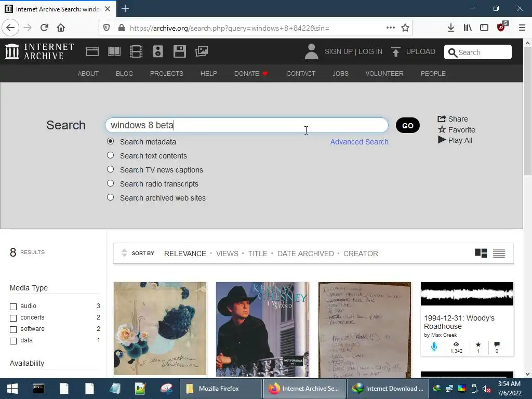This screenshot has height=399, width=532.
Task: Open Internet Download taskbar item
Action: [388, 389]
